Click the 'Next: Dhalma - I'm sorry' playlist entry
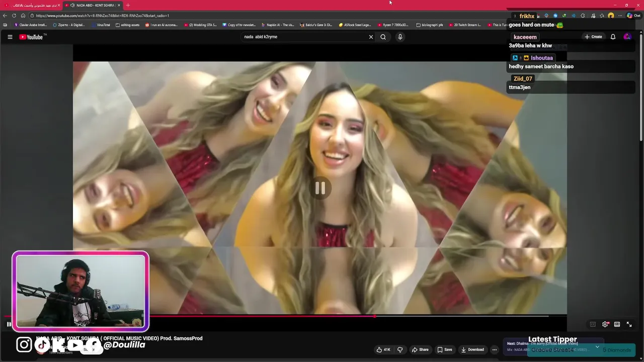 542,343
